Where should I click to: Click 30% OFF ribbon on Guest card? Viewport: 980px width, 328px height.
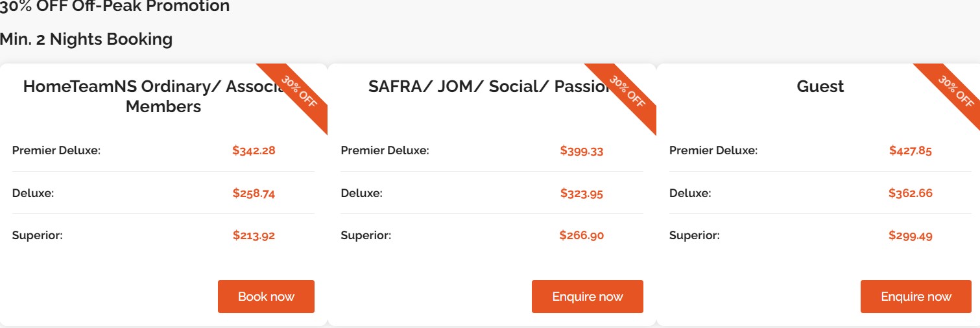coord(956,91)
